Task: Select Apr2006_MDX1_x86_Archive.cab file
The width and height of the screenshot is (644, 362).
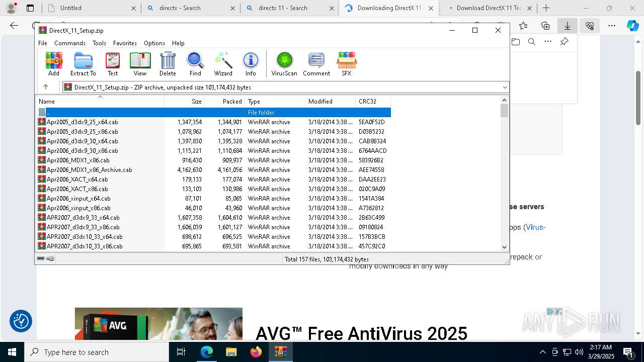Action: click(213, 170)
